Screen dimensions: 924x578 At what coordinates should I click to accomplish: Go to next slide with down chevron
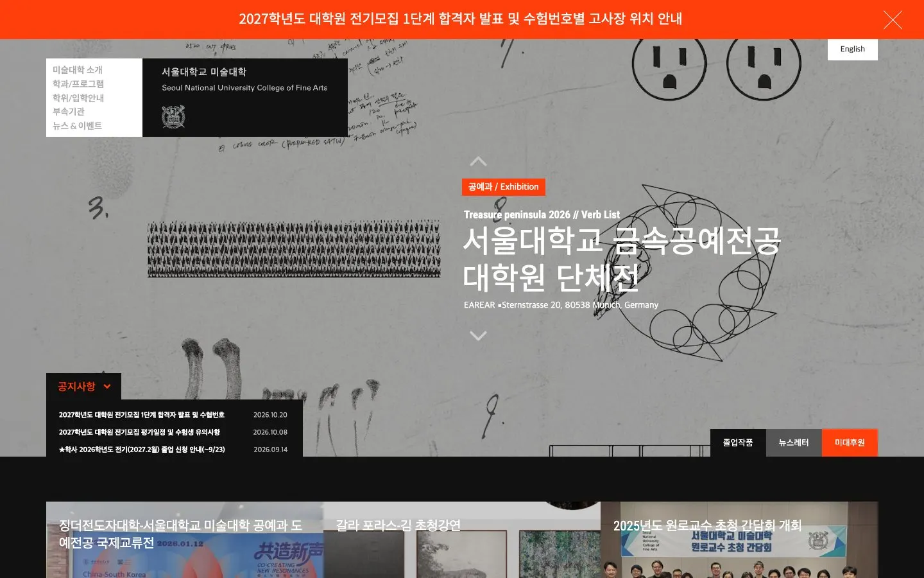[x=478, y=335]
